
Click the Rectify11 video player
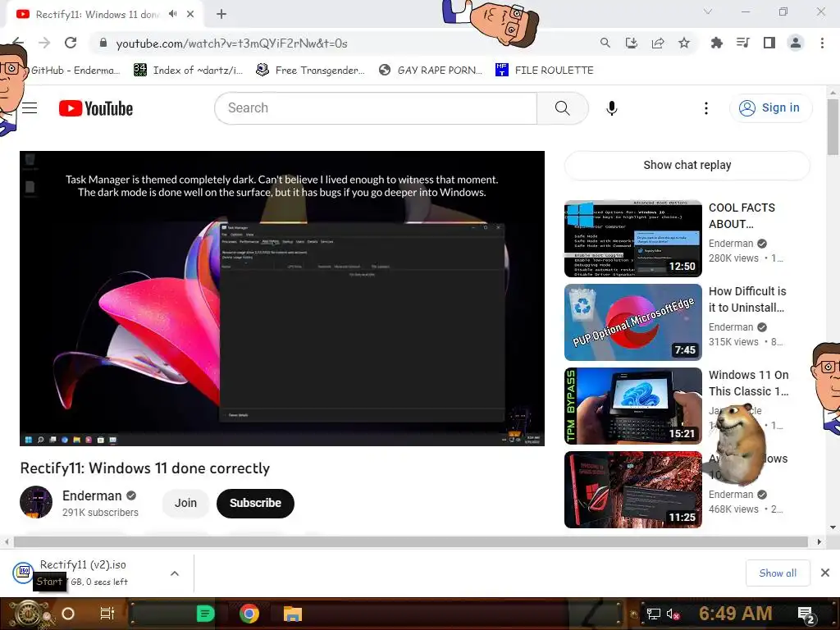tap(282, 299)
